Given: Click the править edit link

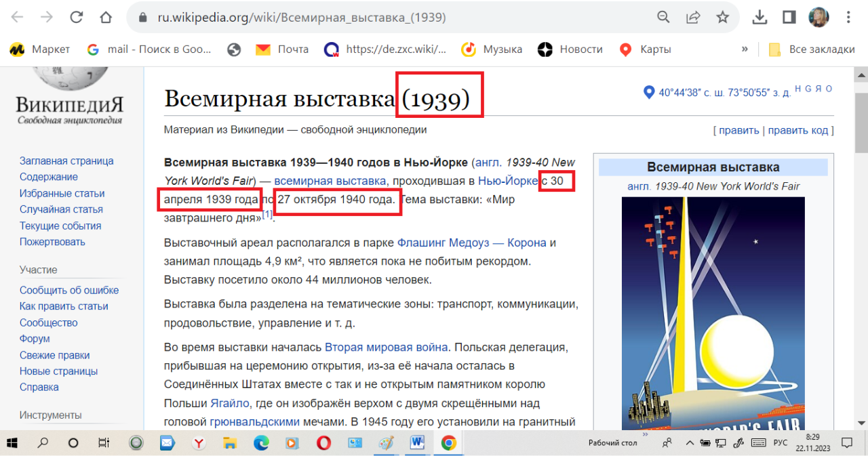Looking at the screenshot, I should (738, 130).
